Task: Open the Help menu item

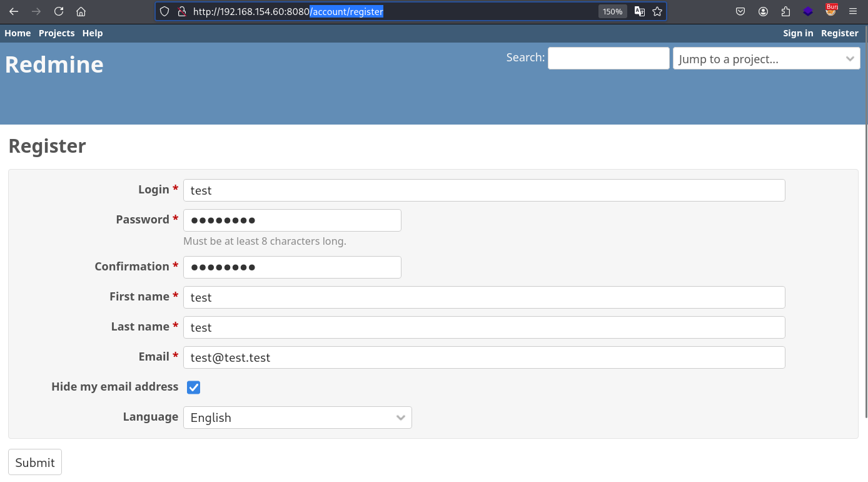Action: point(93,33)
